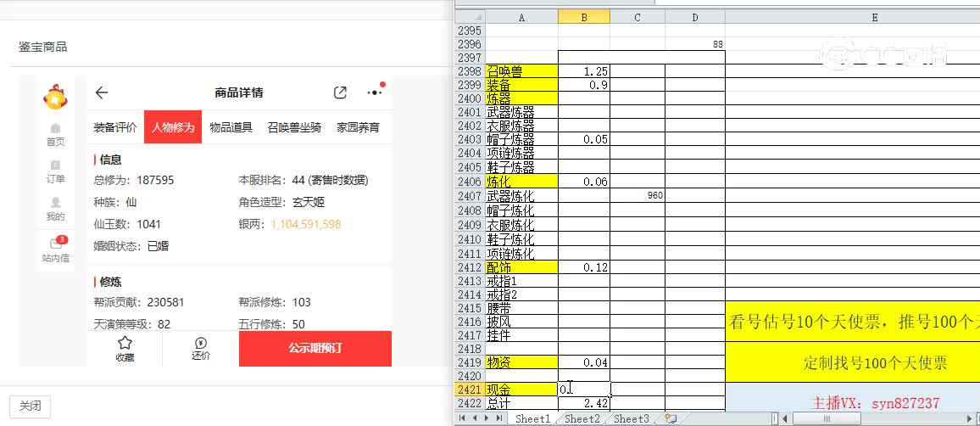Viewport: 980px width, 426px height.
Task: Click the 炼器 yellow cell
Action: (522, 98)
